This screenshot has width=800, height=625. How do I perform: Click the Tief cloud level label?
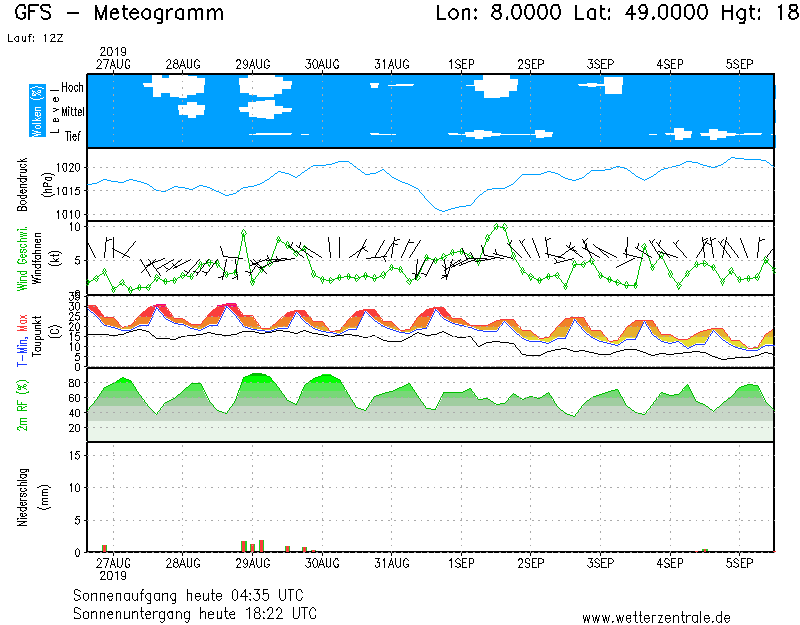tap(72, 137)
